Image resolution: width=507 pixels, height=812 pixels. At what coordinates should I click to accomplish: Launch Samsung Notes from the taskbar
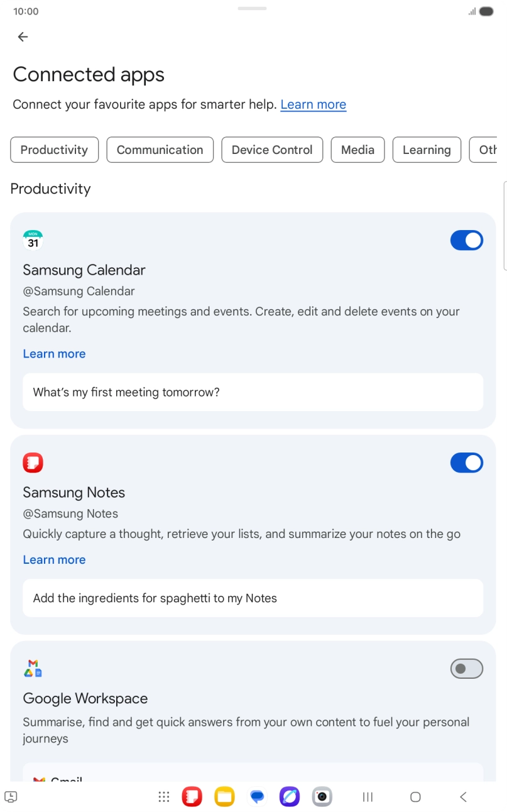tap(192, 797)
